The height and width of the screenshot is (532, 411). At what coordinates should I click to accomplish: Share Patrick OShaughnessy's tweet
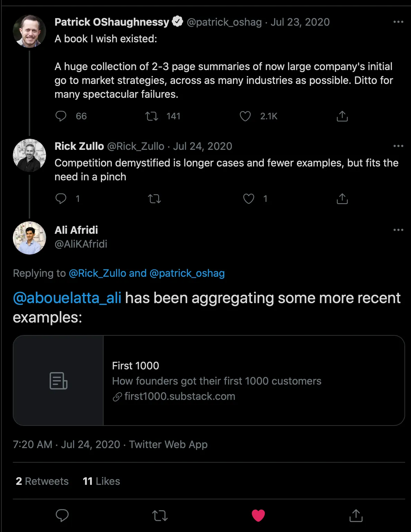click(342, 116)
